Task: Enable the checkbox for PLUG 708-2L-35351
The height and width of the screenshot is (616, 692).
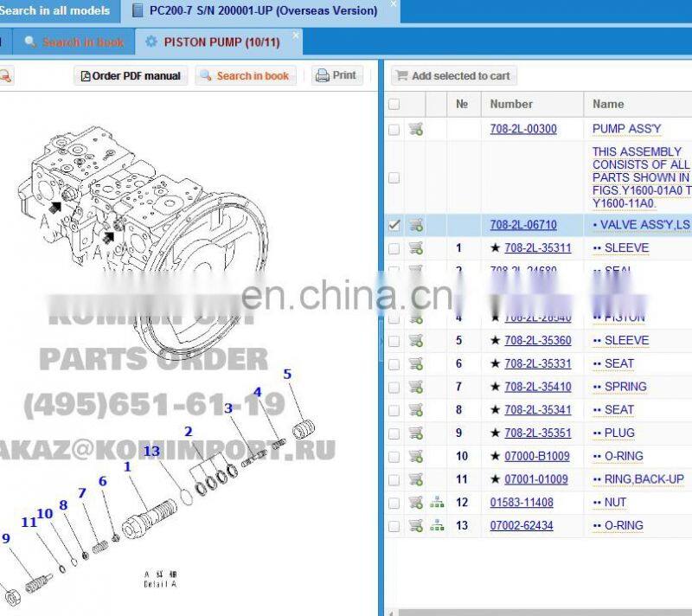Action: (x=394, y=433)
